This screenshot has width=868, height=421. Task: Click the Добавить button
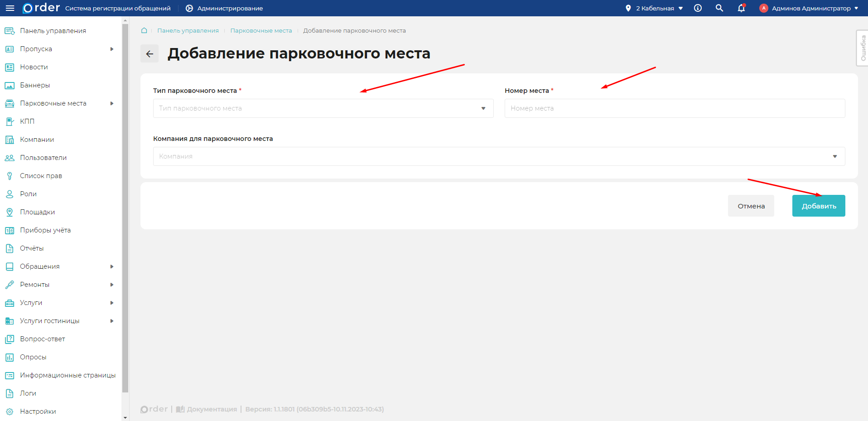818,205
